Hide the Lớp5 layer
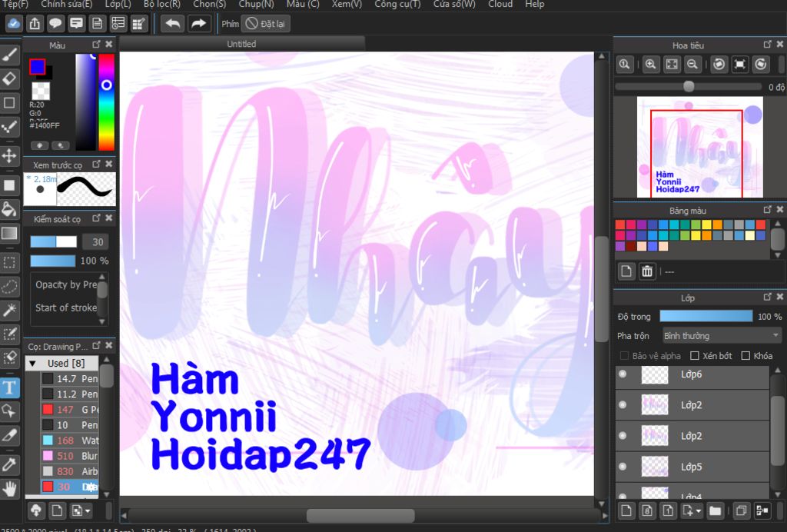 623,466
